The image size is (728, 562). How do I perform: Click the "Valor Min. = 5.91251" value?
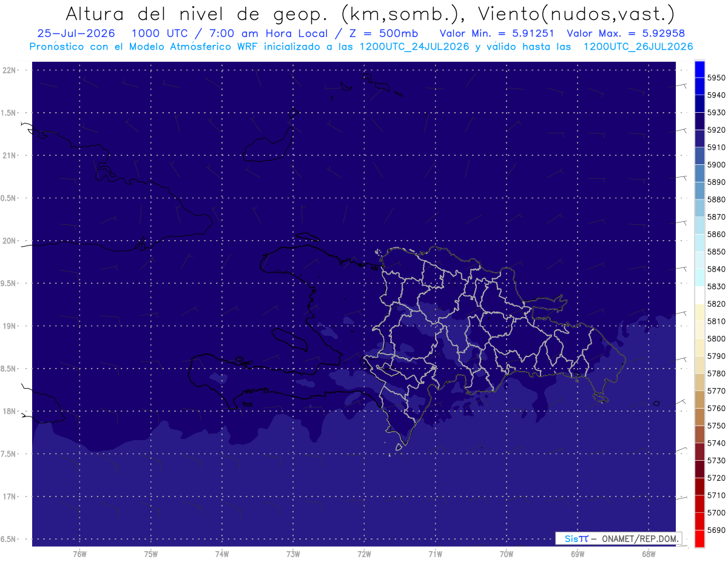coord(496,33)
